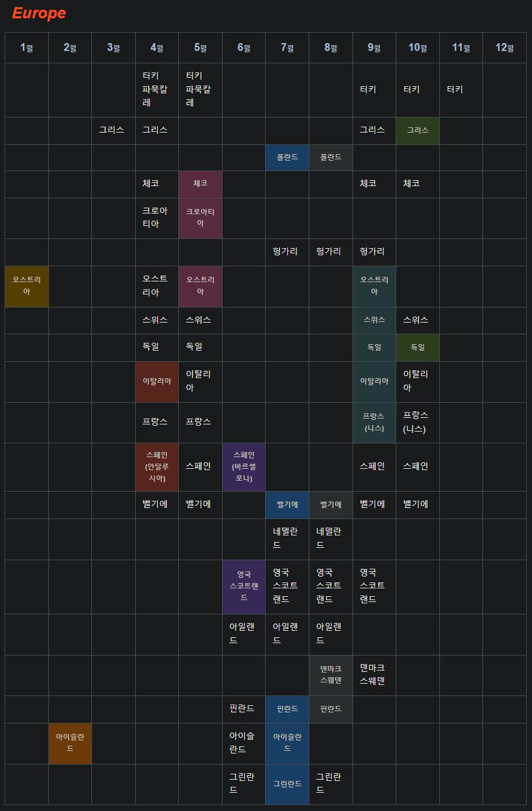Select the 1월 column header
The image size is (532, 811).
tap(27, 48)
